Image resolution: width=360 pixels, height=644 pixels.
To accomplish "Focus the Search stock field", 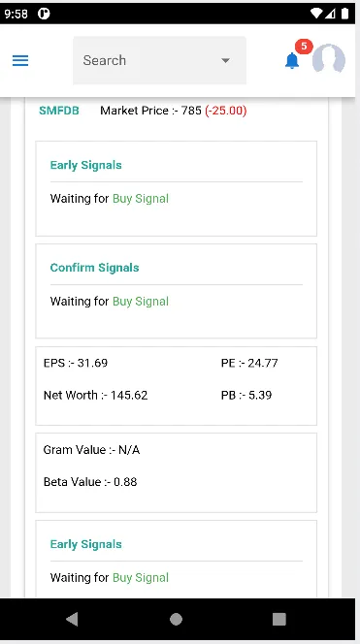I will point(159,60).
